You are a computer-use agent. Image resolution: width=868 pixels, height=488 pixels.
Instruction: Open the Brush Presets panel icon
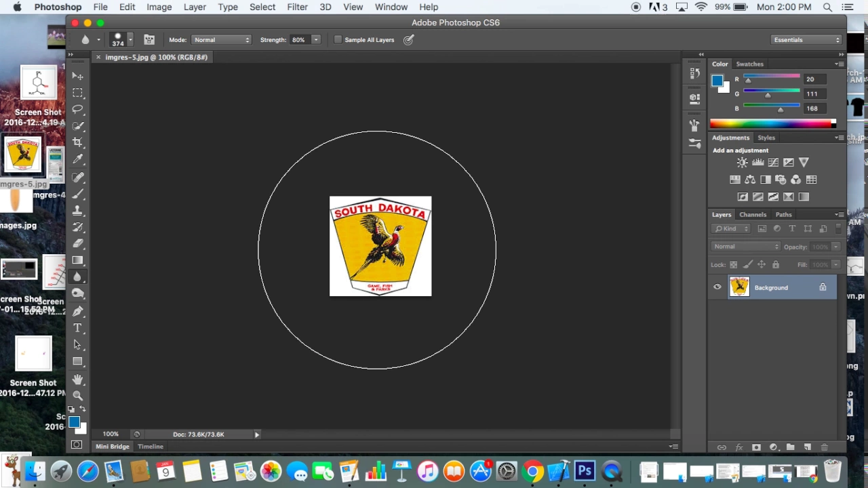pos(694,143)
